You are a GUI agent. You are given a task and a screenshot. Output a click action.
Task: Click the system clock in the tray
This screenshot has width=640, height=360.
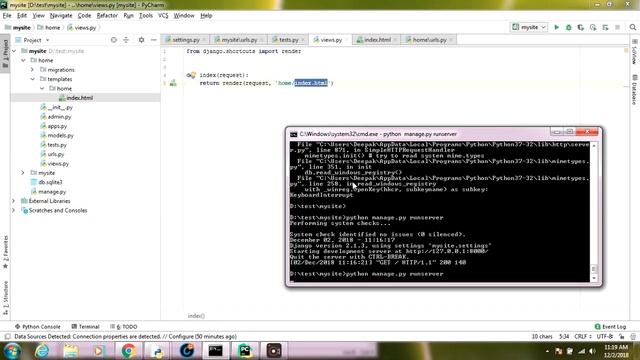pyautogui.click(x=616, y=351)
